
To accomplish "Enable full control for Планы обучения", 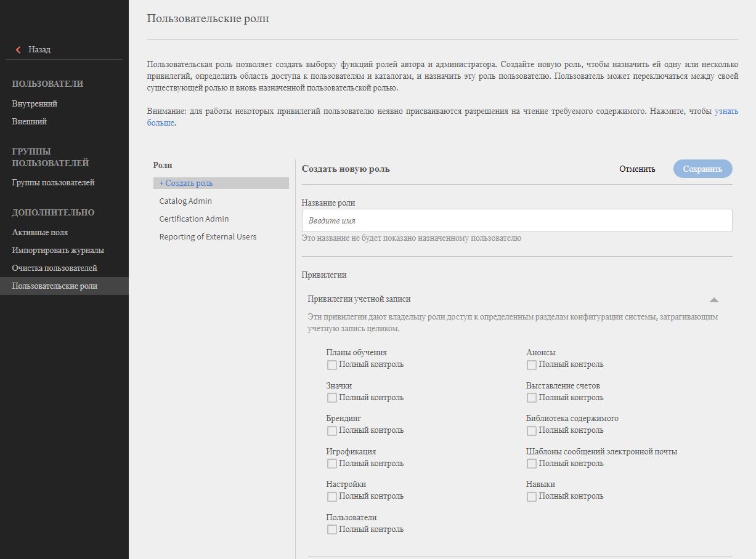I will (x=332, y=365).
